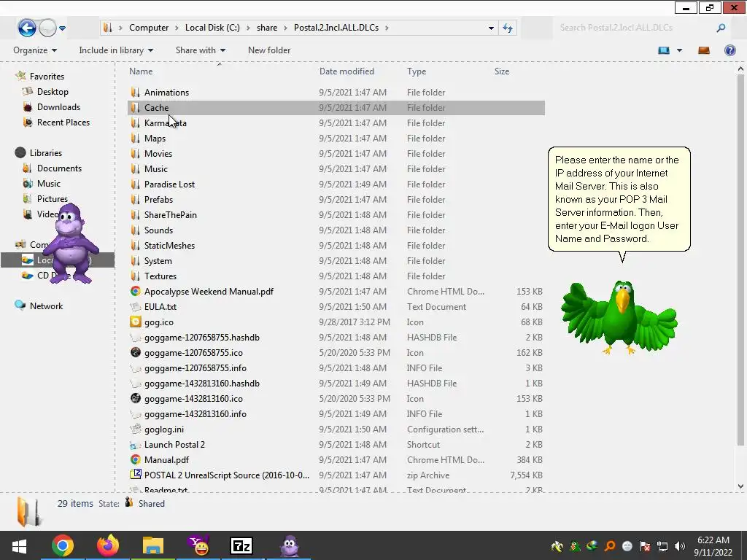Screen dimensions: 747x560
Task: Toggle the preview pane icon
Action: (704, 50)
